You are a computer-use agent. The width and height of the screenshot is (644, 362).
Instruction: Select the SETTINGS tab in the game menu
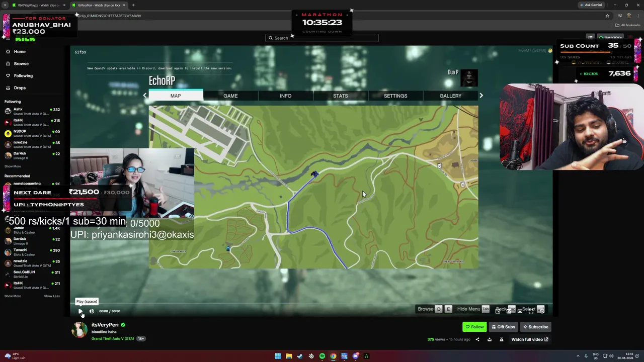coord(395,96)
